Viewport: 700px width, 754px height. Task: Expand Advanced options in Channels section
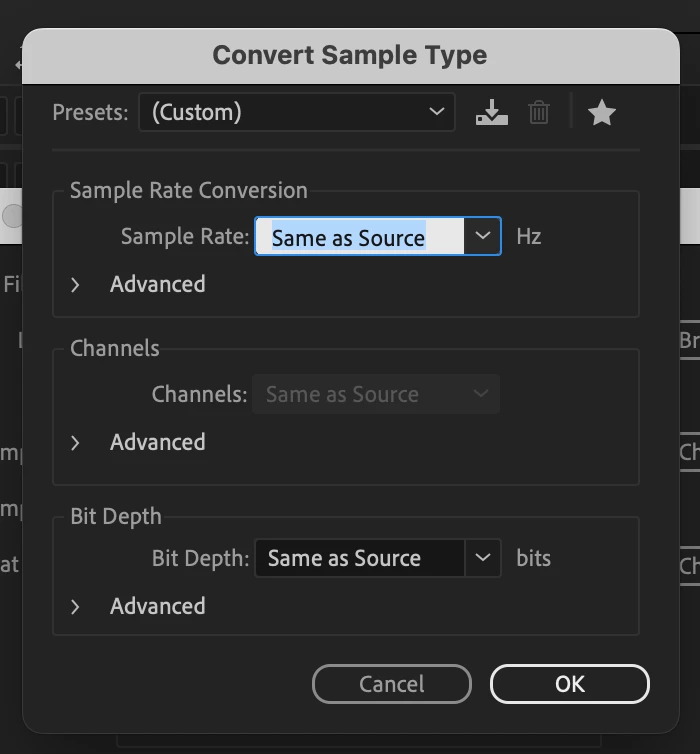tap(76, 443)
